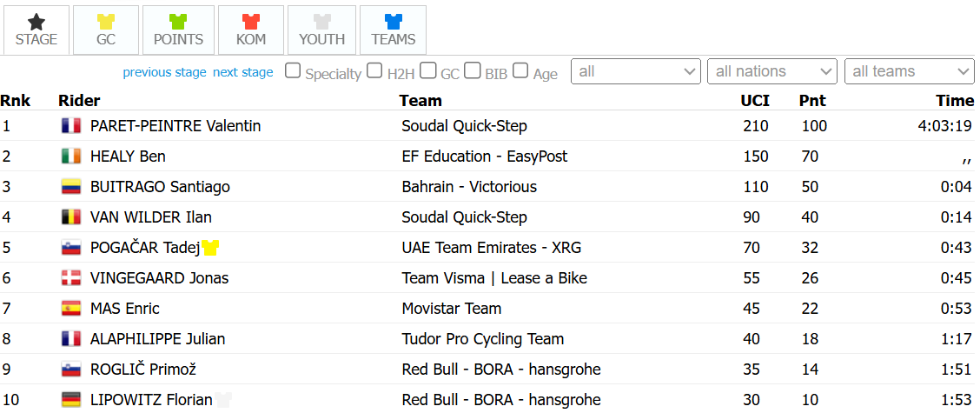Click the Belgian flag beside Van Wilder
This screenshot has height=413, width=980.
[x=70, y=217]
